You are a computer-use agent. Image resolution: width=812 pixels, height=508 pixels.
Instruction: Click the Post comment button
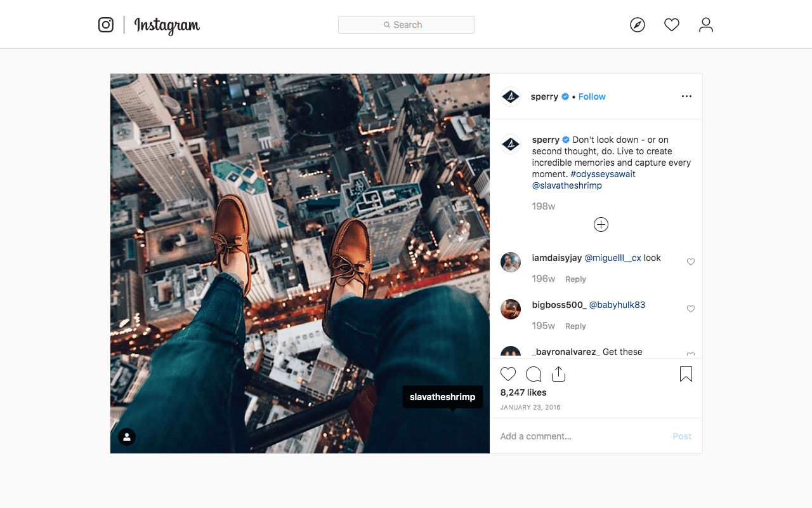[x=682, y=436]
